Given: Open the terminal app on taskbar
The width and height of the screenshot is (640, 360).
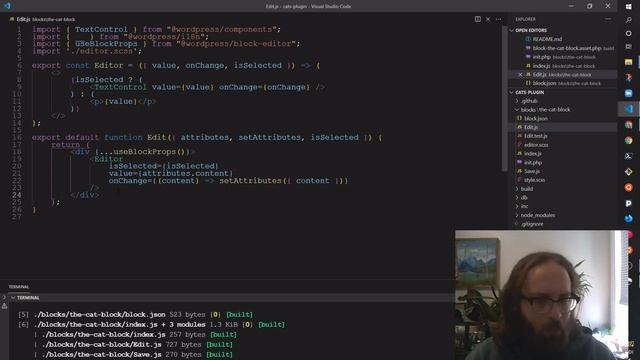Looking at the screenshot, I should point(629,156).
